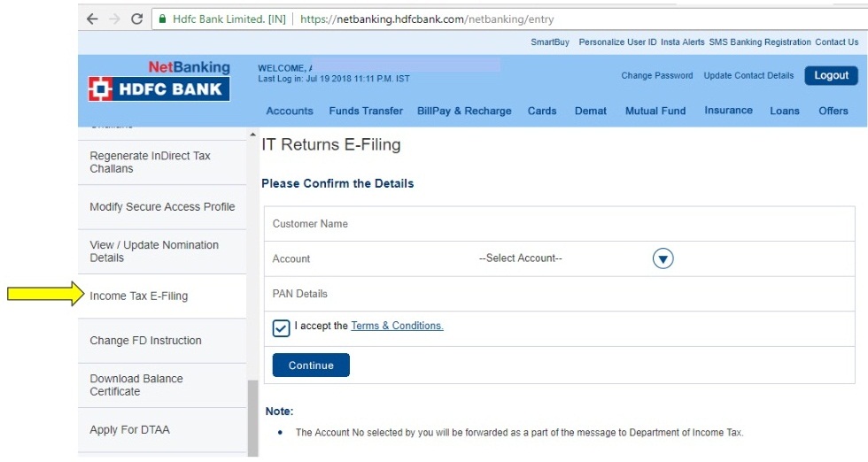This screenshot has width=868, height=462.
Task: Click the browser back arrow
Action: pyautogui.click(x=92, y=19)
